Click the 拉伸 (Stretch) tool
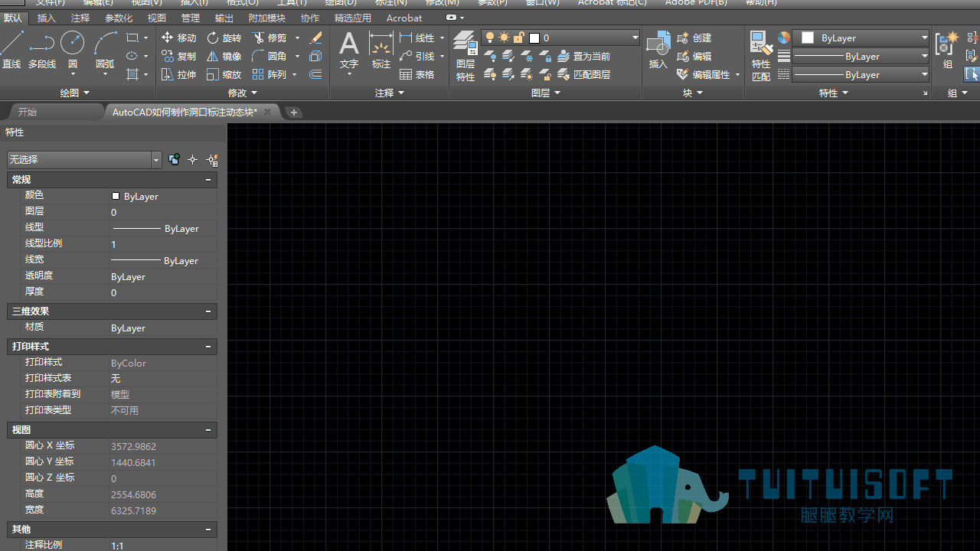 click(179, 74)
